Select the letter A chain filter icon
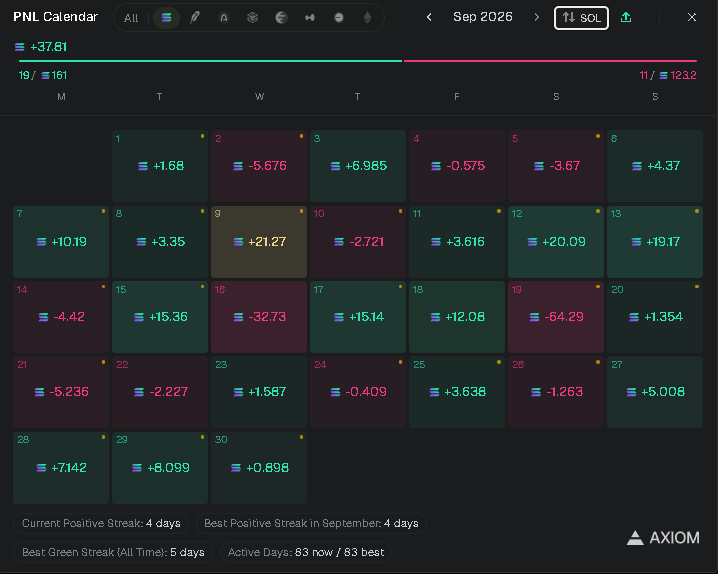The height and width of the screenshot is (574, 718). [224, 18]
